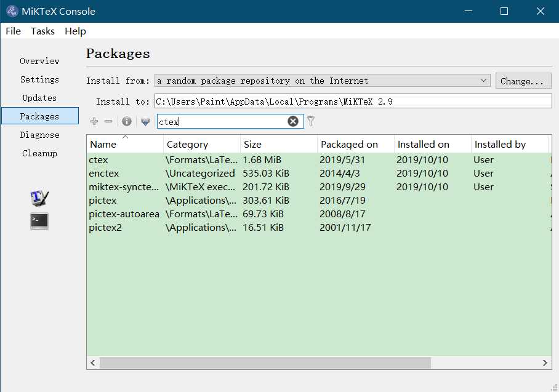Select the pictex-autoarea package row
Viewport: 559px width, 392px height.
coord(319,214)
